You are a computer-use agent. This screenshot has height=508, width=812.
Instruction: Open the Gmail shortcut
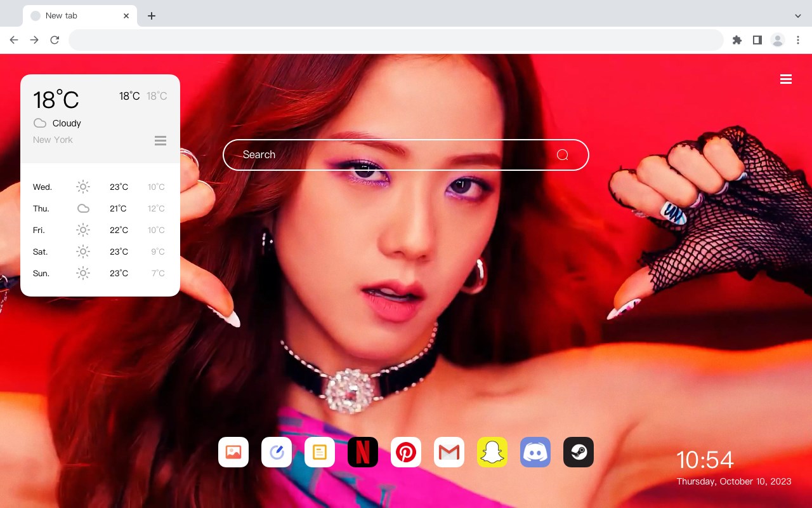(449, 452)
